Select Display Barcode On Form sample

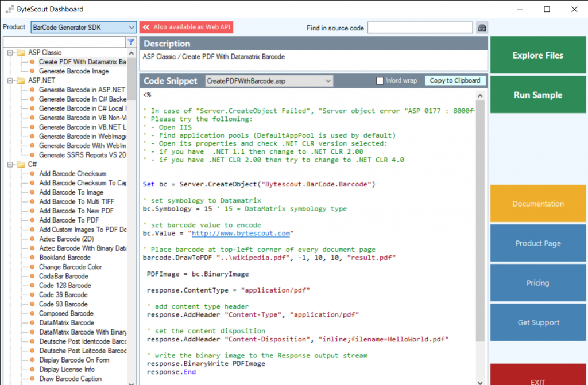pyautogui.click(x=74, y=360)
